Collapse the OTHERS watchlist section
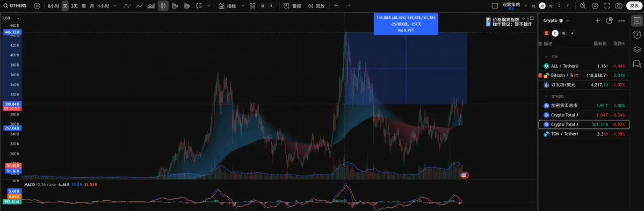 546,97
